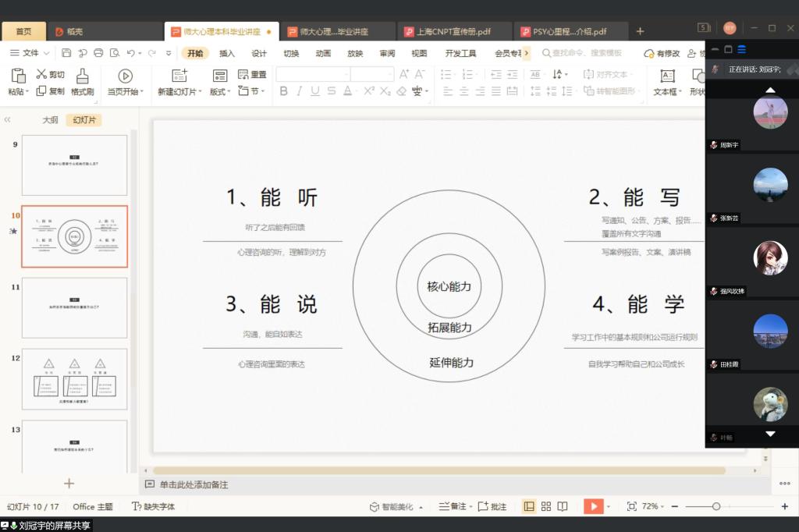The width and height of the screenshot is (799, 532).
Task: Expand the slideshow play button dropdown arrow
Action: (x=609, y=506)
